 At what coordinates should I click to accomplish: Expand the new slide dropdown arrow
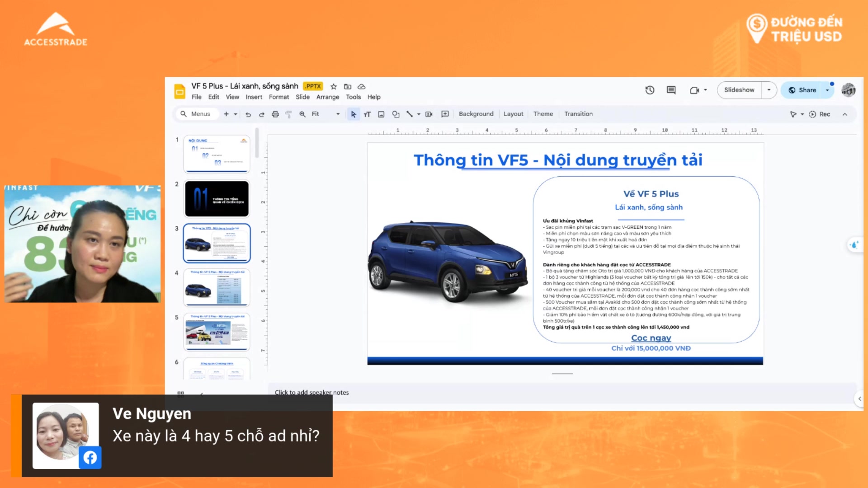[236, 114]
